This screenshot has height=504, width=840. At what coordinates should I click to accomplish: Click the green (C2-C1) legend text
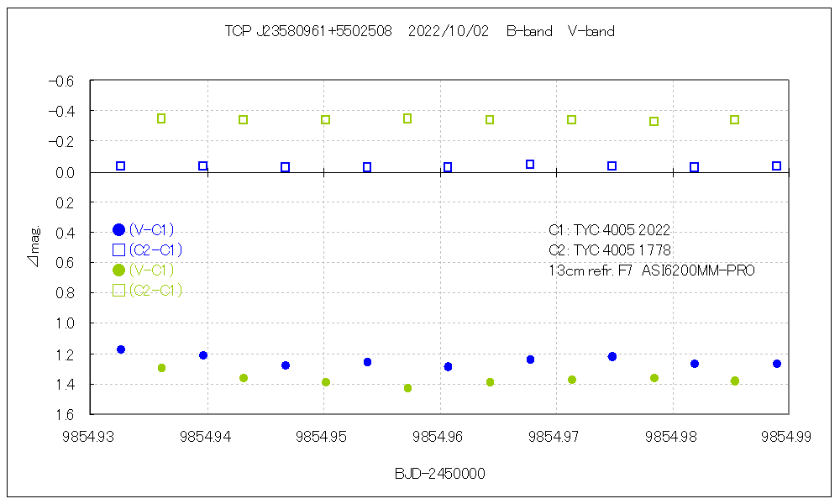[x=155, y=291]
